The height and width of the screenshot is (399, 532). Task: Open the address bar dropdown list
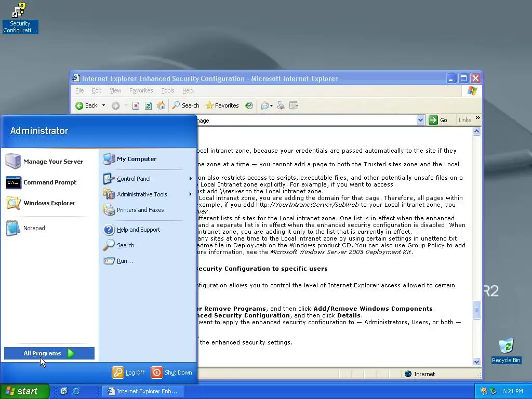point(420,120)
